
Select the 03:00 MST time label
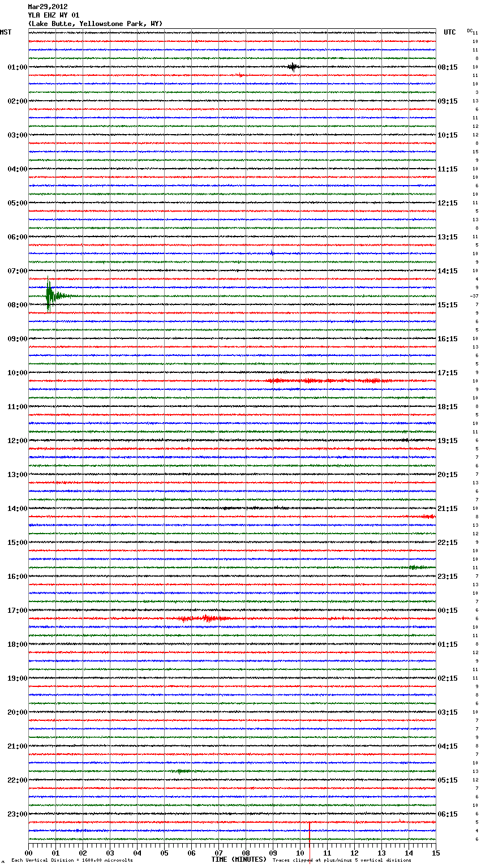tap(18, 135)
